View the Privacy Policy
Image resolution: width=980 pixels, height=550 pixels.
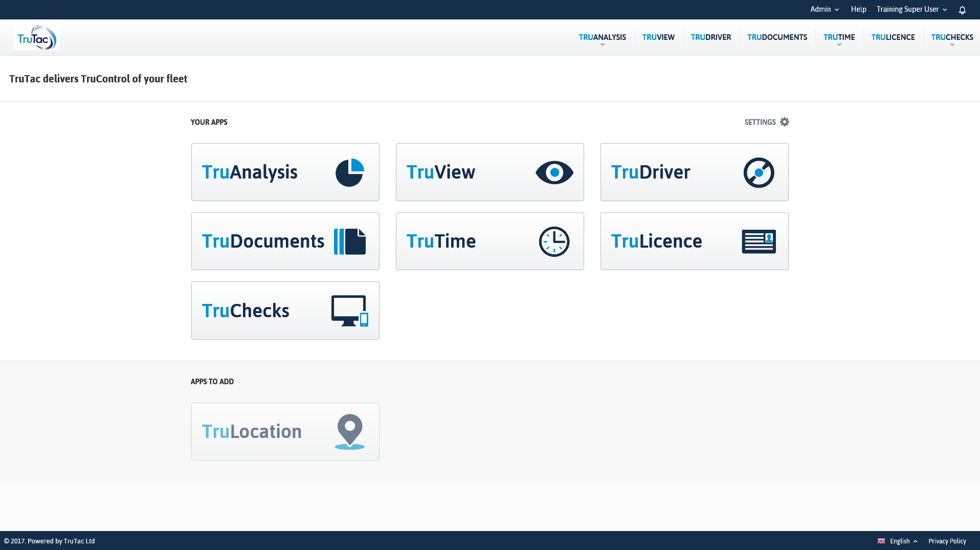[947, 541]
